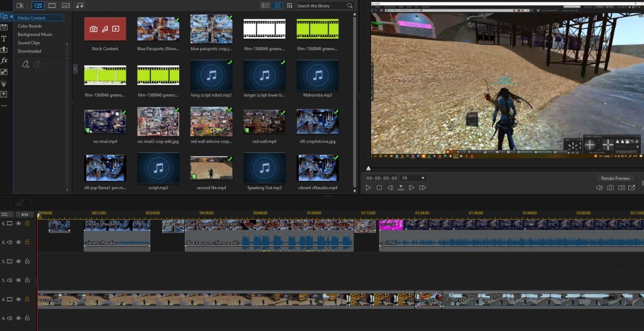644x331 pixels.
Task: Collapse the library side panel with arrow
Action: coord(76,68)
